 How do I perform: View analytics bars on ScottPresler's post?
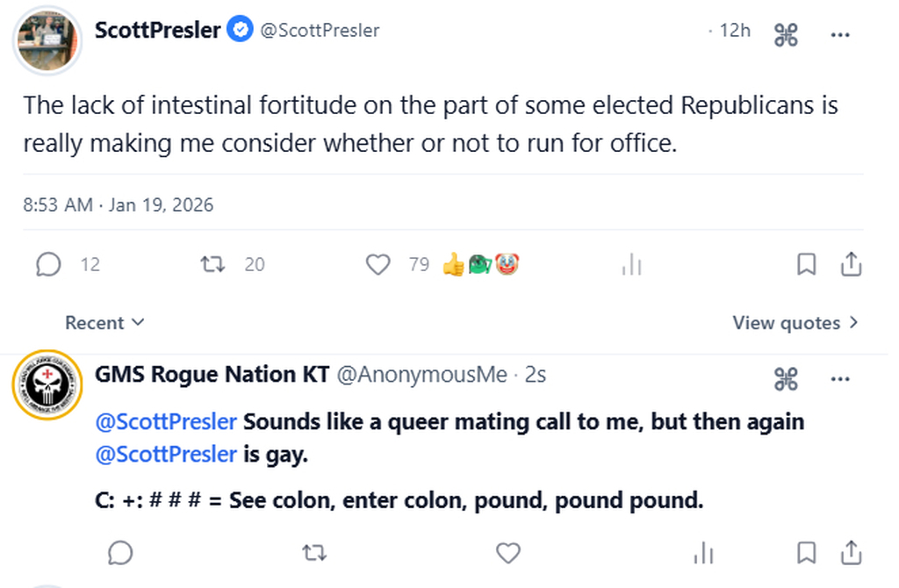pyautogui.click(x=632, y=264)
